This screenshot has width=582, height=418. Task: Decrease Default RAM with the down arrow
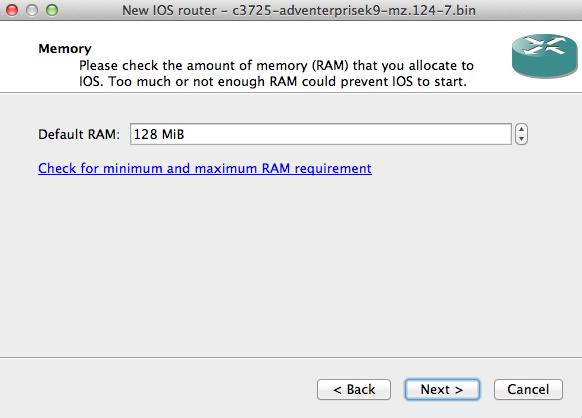click(x=521, y=139)
